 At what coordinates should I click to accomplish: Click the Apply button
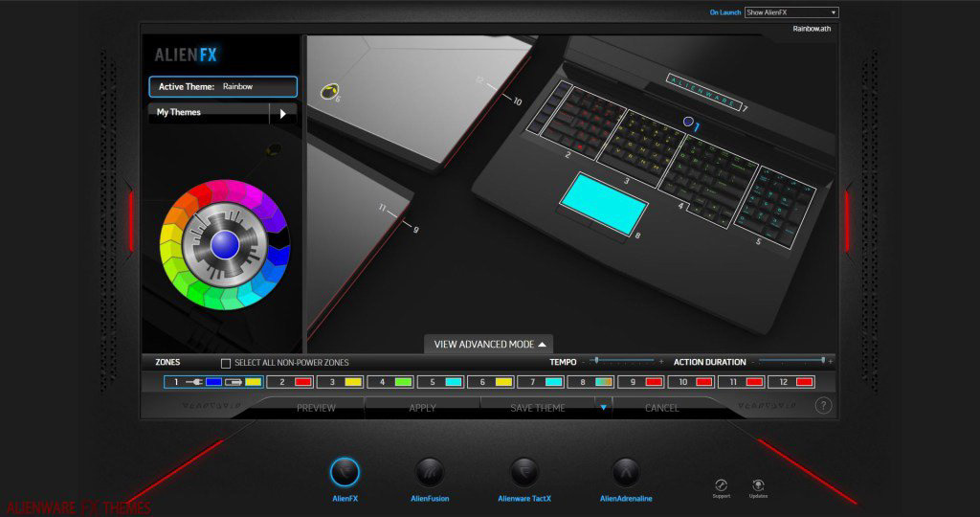point(422,408)
